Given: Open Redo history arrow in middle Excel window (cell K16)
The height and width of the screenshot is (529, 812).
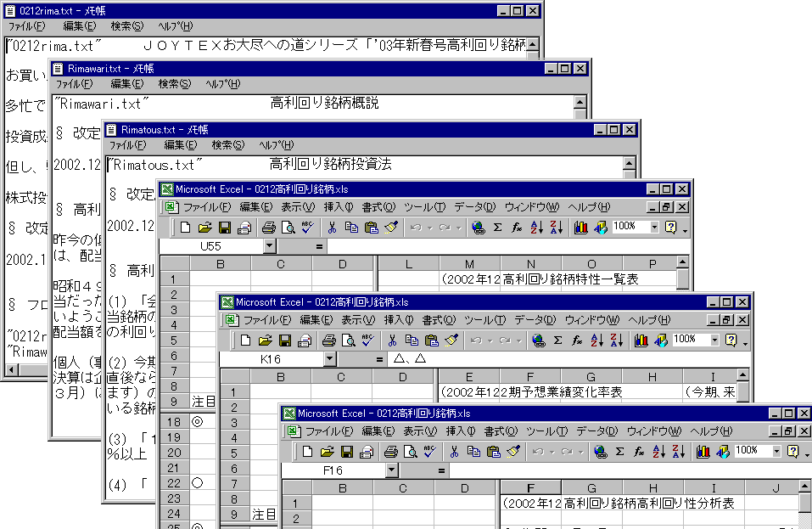Looking at the screenshot, I should pos(519,341).
